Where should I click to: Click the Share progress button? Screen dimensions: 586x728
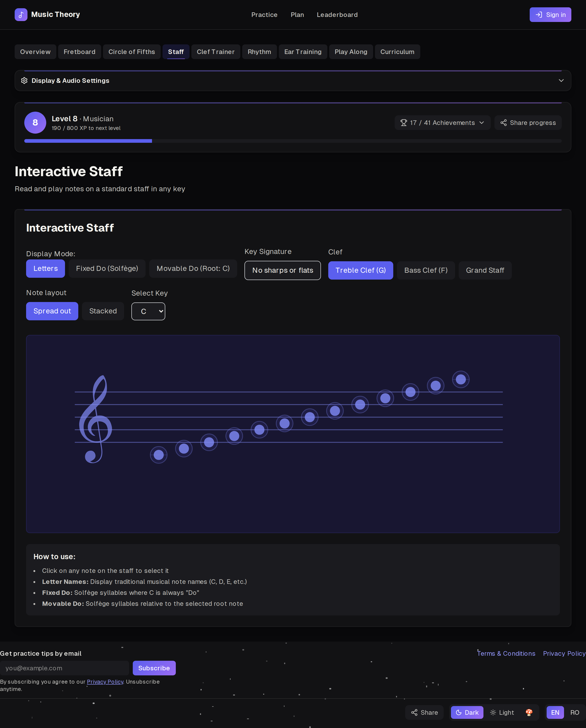528,123
